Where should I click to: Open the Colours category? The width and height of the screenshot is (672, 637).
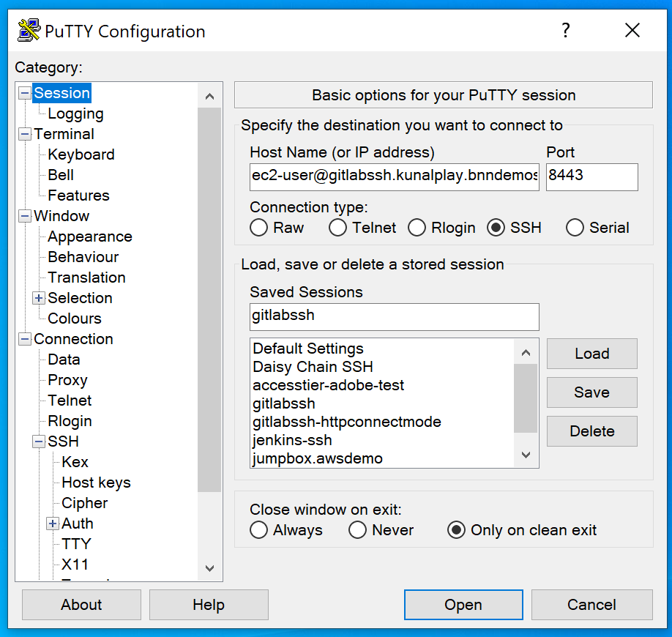pos(75,318)
